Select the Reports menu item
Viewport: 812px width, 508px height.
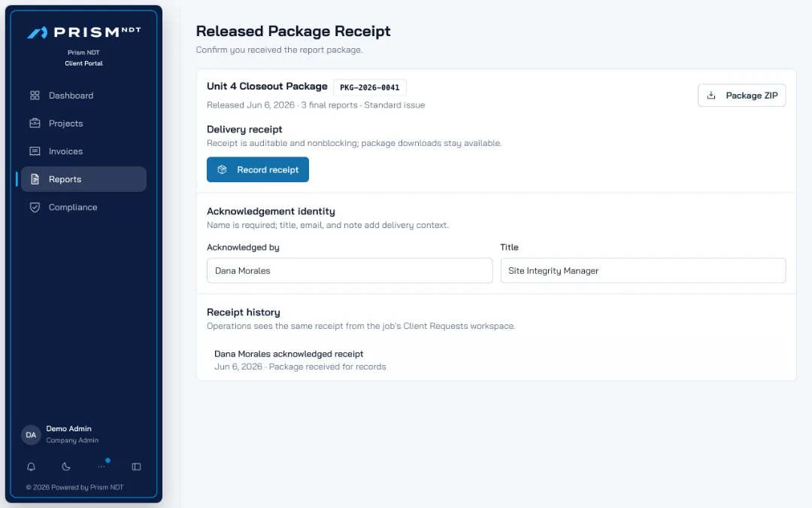[84, 179]
